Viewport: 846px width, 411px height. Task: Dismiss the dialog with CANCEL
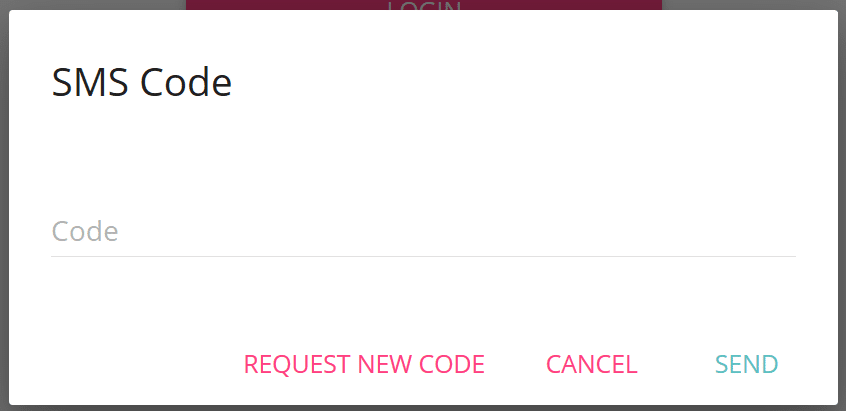[592, 365]
